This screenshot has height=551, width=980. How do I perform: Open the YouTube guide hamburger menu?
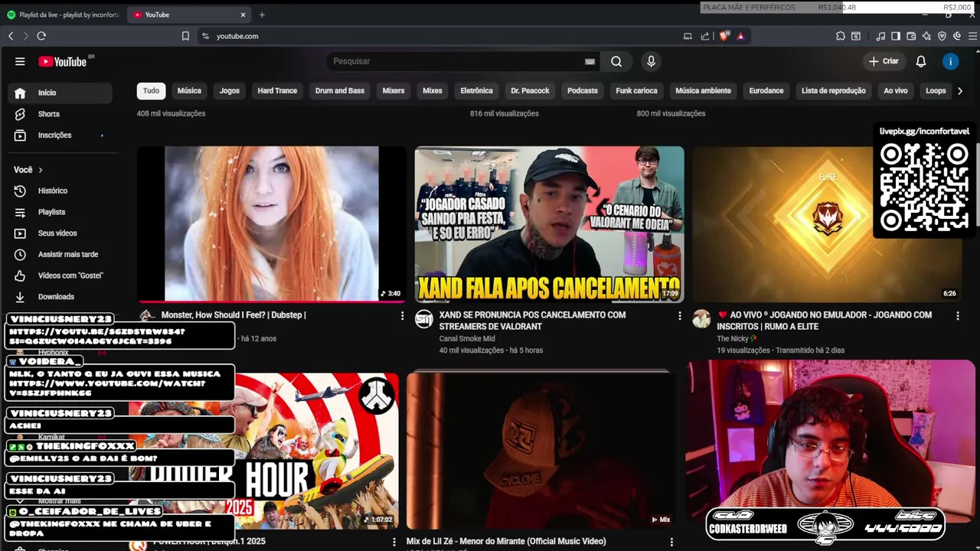(x=20, y=61)
